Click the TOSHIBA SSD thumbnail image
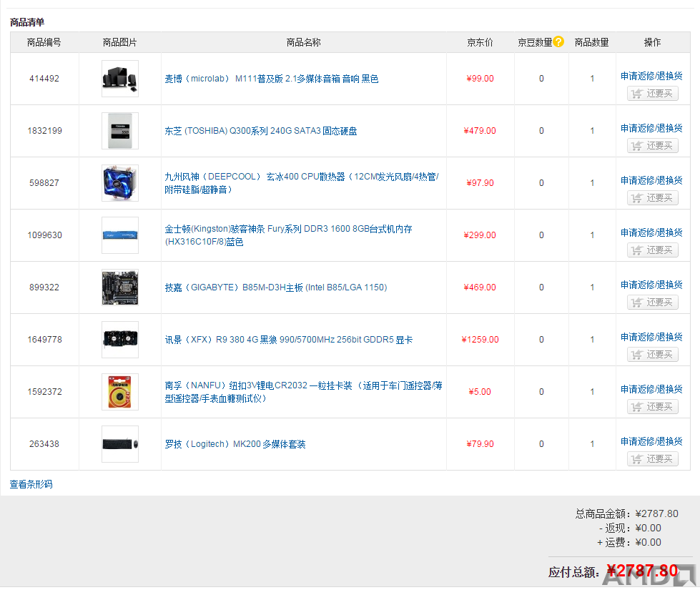Viewport: 700px width, 590px height. click(120, 131)
